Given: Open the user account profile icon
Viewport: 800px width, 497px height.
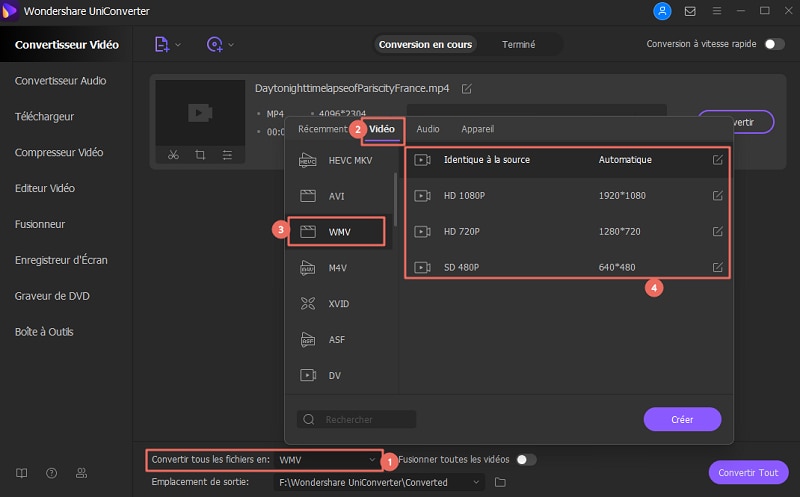Looking at the screenshot, I should point(662,11).
